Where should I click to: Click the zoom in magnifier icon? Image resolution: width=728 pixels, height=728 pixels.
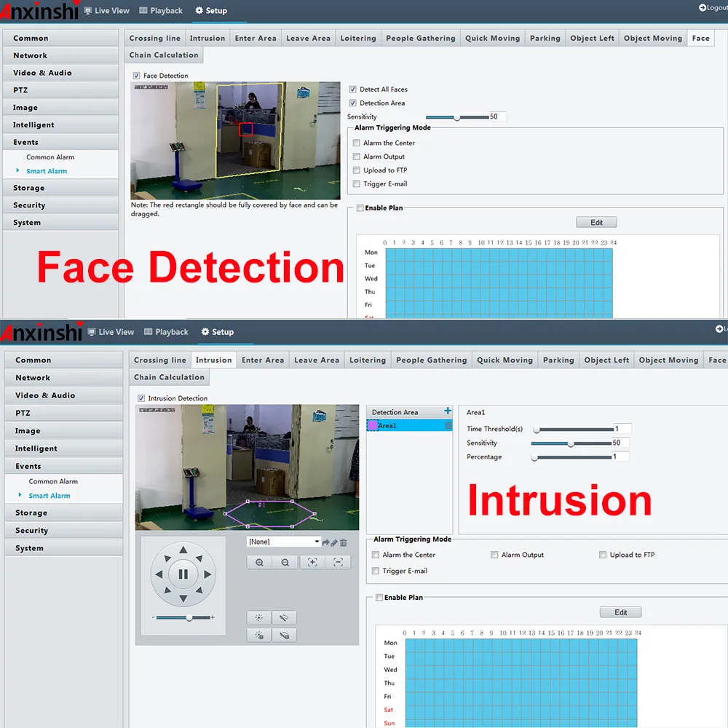[x=260, y=562]
